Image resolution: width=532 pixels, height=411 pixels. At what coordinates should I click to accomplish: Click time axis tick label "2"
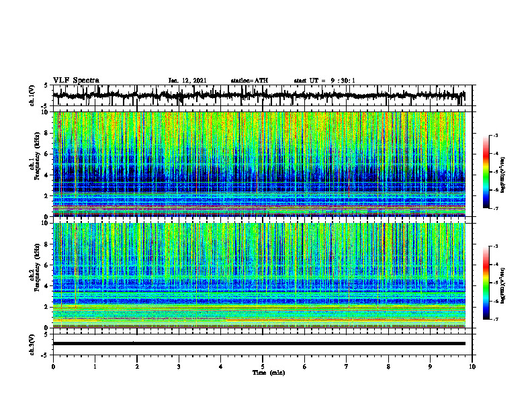coord(137,367)
